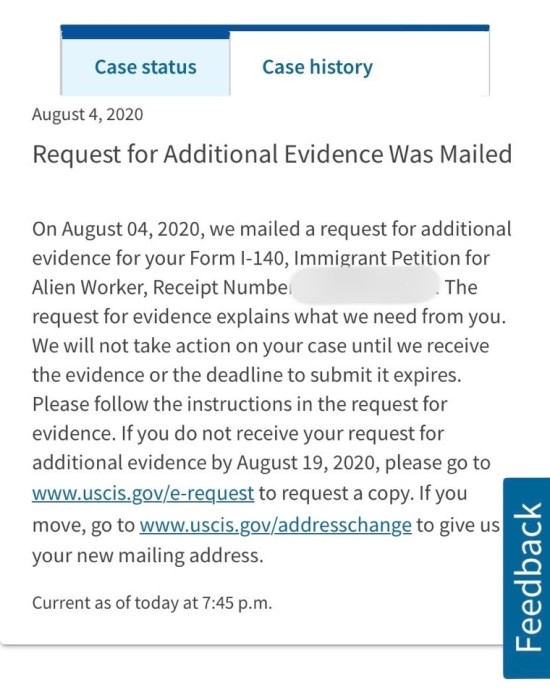Click the 'August 19, 2020' deadline text
This screenshot has height=695, width=550.
306,463
